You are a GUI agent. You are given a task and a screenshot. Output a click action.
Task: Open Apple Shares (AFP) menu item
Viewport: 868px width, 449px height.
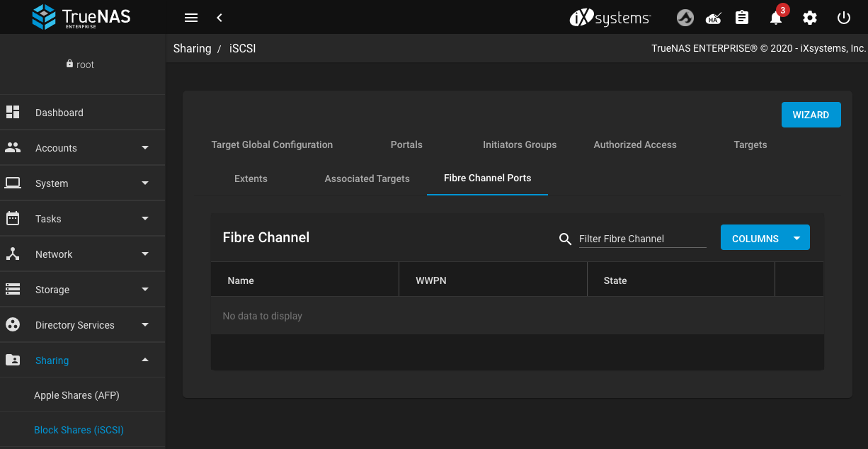tap(76, 395)
